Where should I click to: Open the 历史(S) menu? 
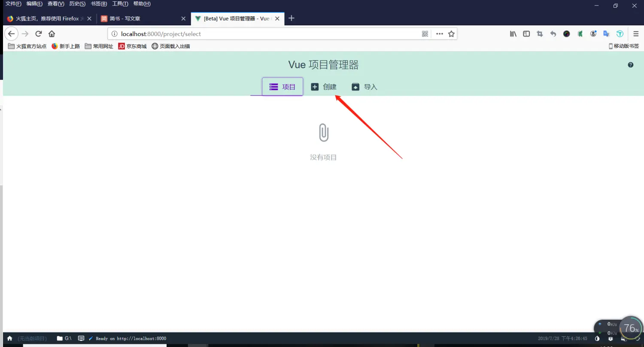(x=77, y=4)
